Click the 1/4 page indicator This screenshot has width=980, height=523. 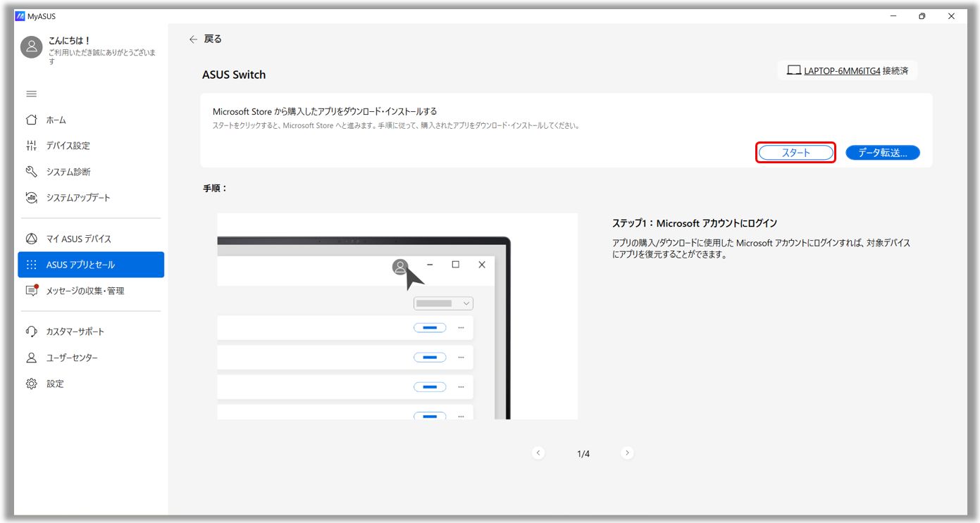pos(583,454)
